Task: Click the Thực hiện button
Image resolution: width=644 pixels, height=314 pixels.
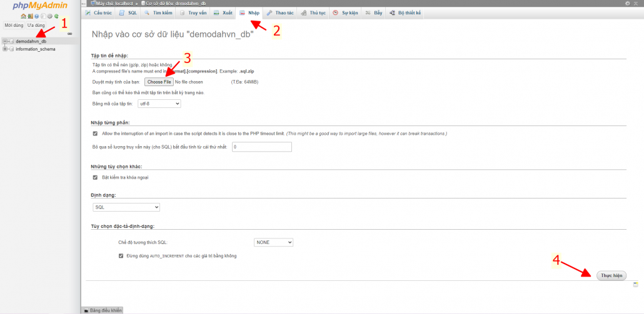Action: click(x=611, y=275)
